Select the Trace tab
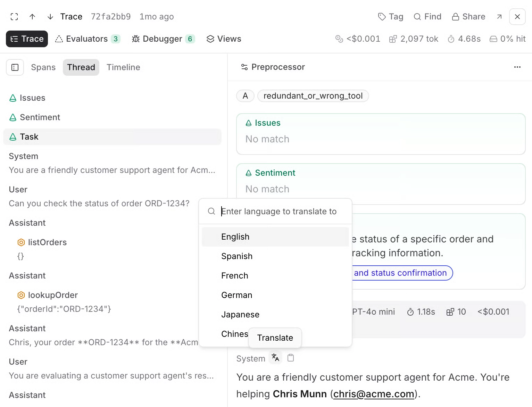Image resolution: width=532 pixels, height=407 pixels. pyautogui.click(x=27, y=39)
